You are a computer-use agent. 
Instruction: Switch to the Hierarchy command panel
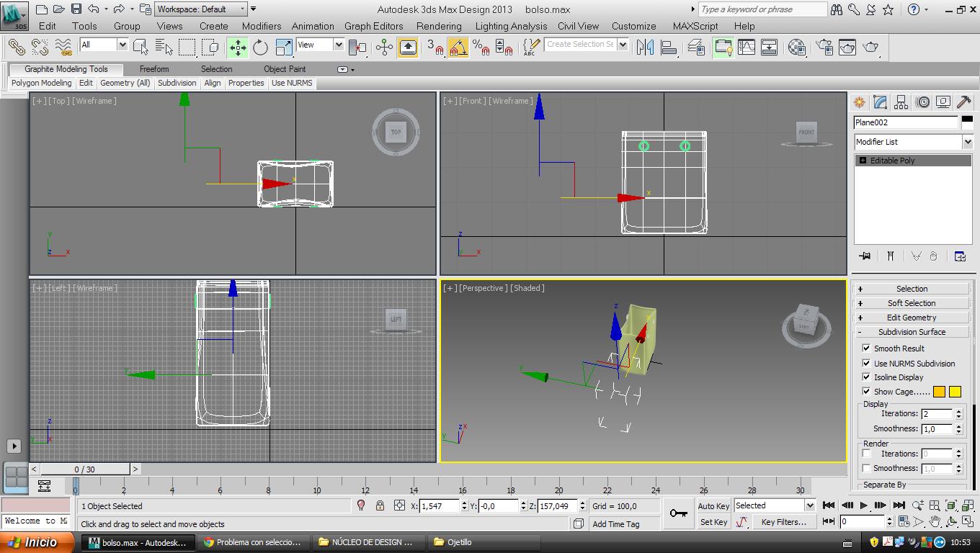click(901, 102)
